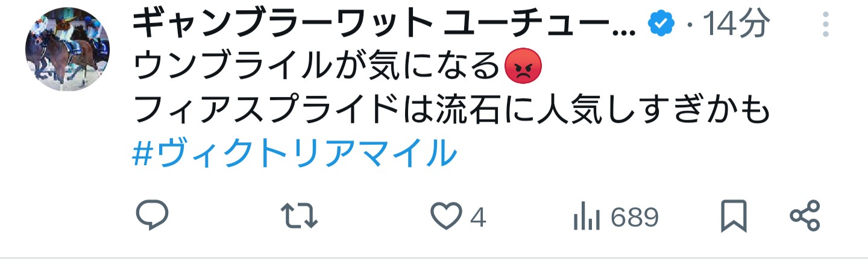Screen dimensions: 868x264
Task: Click the 689 view count
Action: pyautogui.click(x=634, y=218)
